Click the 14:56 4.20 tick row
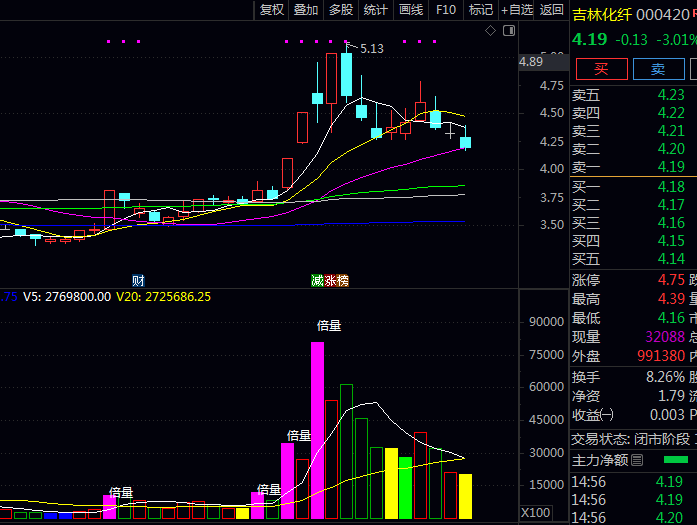 coord(627,518)
